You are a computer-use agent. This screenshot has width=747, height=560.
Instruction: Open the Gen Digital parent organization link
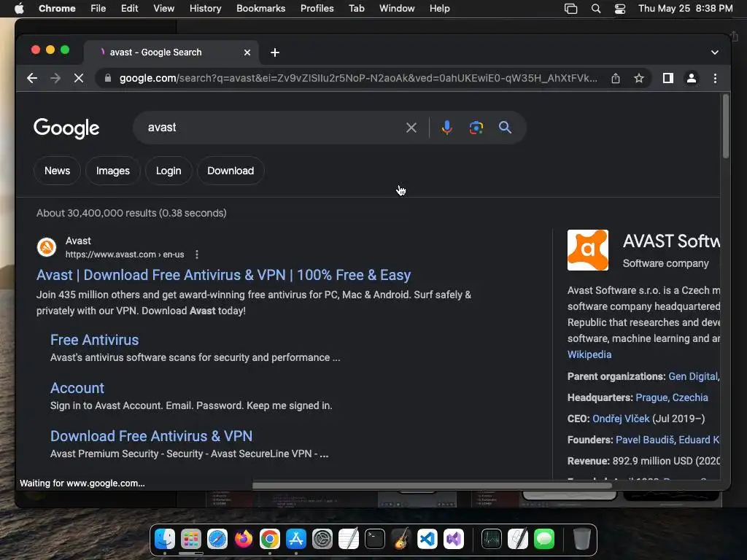point(693,376)
